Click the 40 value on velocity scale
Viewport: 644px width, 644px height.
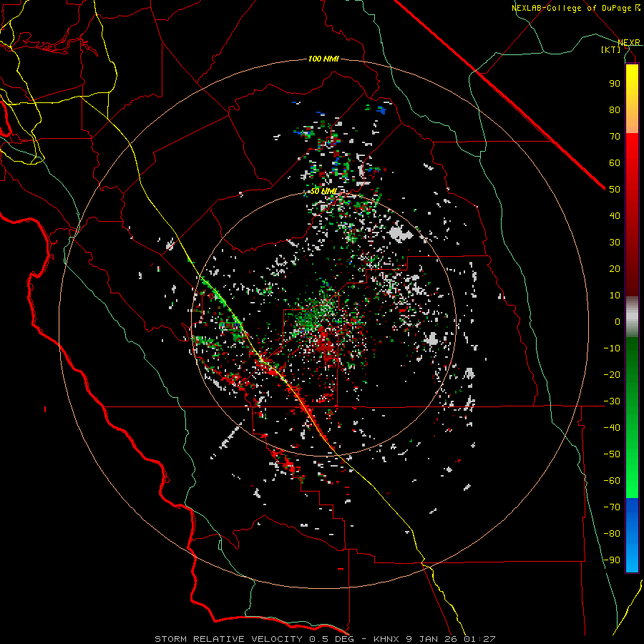pyautogui.click(x=615, y=216)
